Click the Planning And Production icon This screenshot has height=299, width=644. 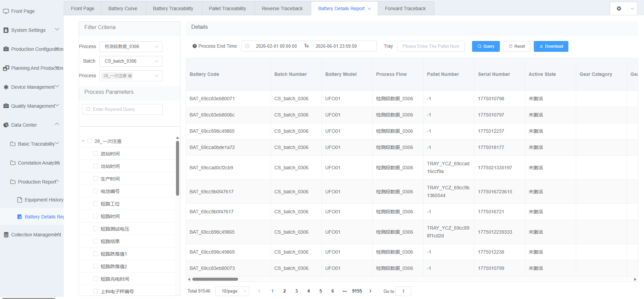pyautogui.click(x=6, y=68)
